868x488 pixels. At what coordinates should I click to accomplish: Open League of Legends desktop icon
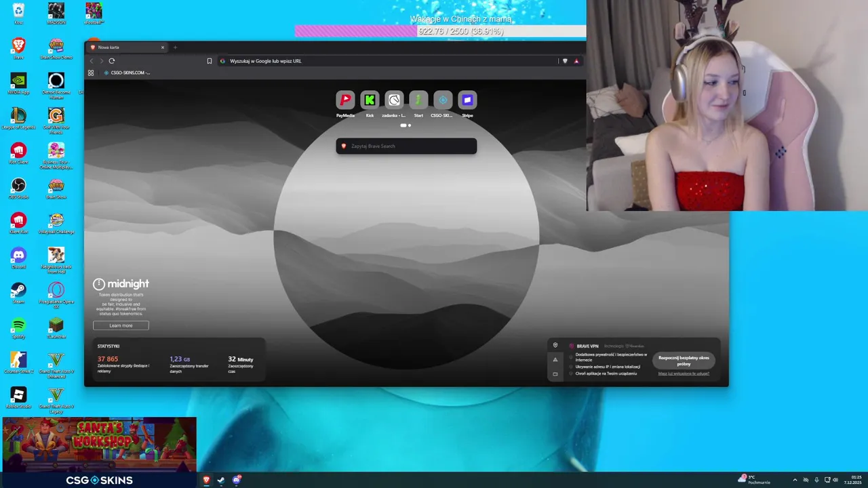(x=18, y=118)
